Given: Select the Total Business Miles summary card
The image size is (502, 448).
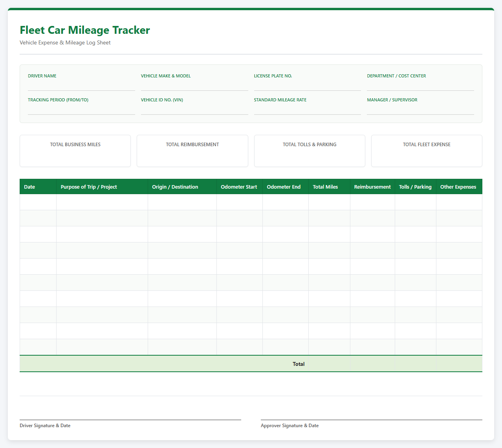Looking at the screenshot, I should [x=75, y=151].
